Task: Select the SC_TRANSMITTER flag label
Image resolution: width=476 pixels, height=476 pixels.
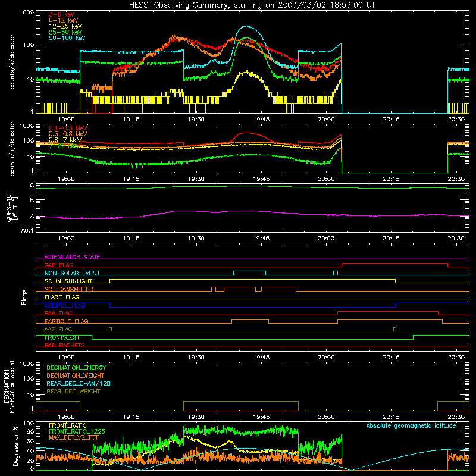Action: pyautogui.click(x=69, y=289)
